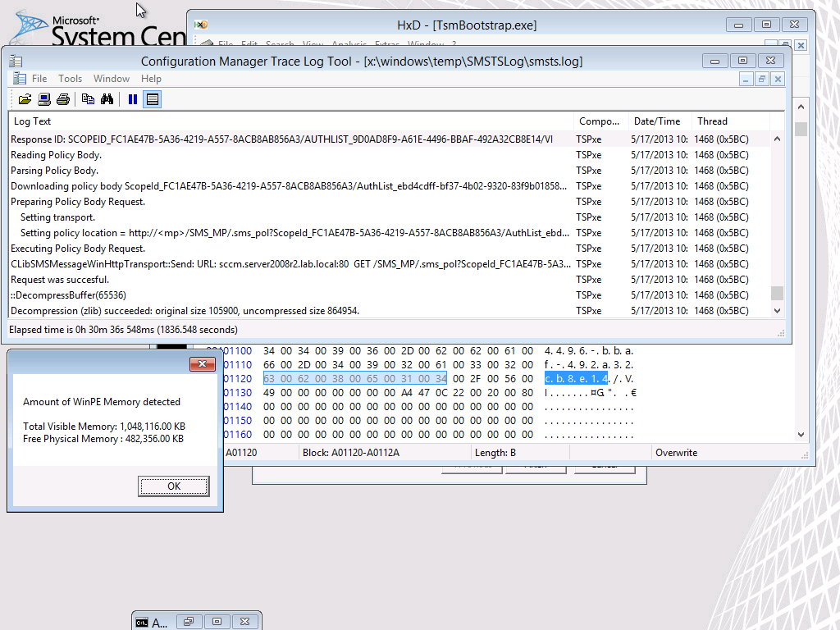Select the 'Decompression (zlib) succeeded' log entry
This screenshot has width=840, height=630.
pos(390,310)
